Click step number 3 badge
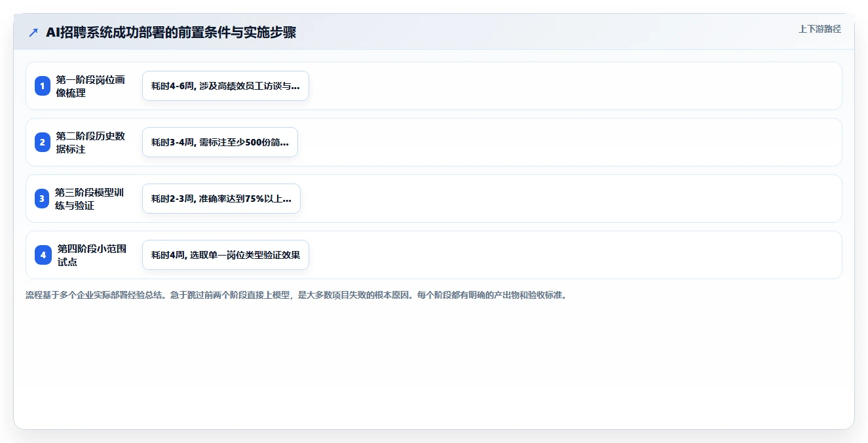 click(42, 199)
